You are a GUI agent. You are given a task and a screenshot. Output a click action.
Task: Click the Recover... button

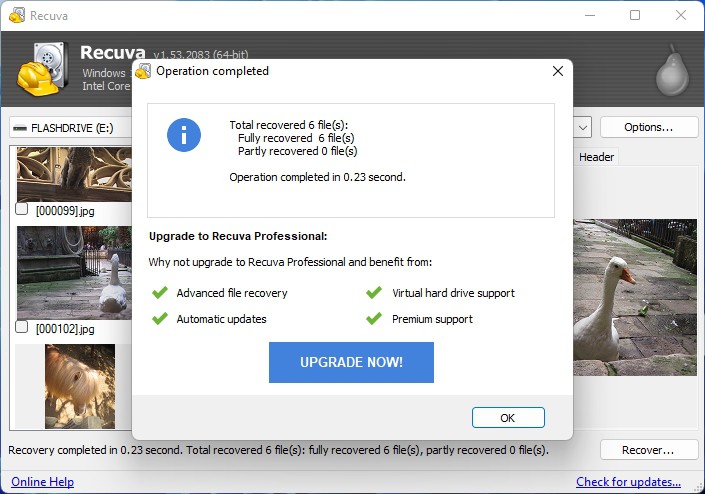coord(648,450)
